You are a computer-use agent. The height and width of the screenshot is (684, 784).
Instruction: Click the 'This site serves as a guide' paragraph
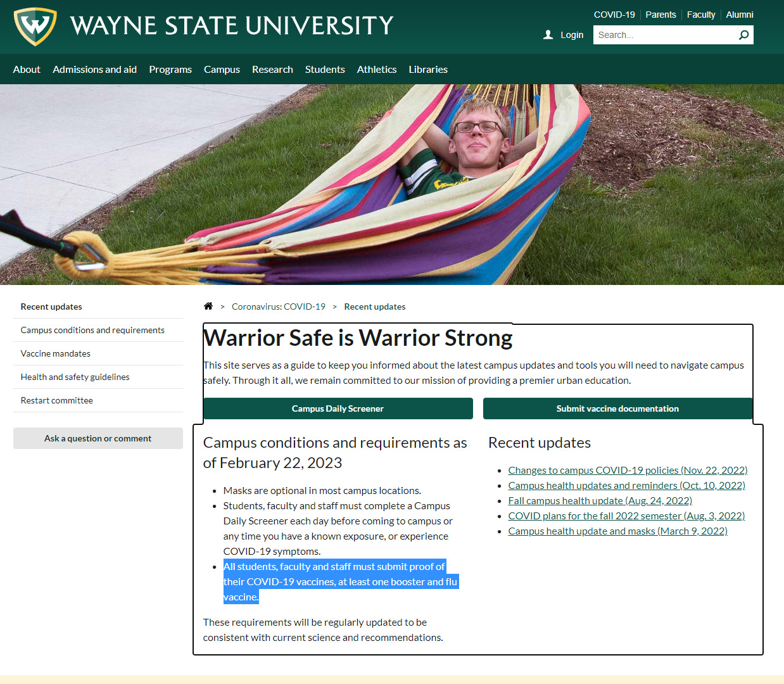pos(474,372)
